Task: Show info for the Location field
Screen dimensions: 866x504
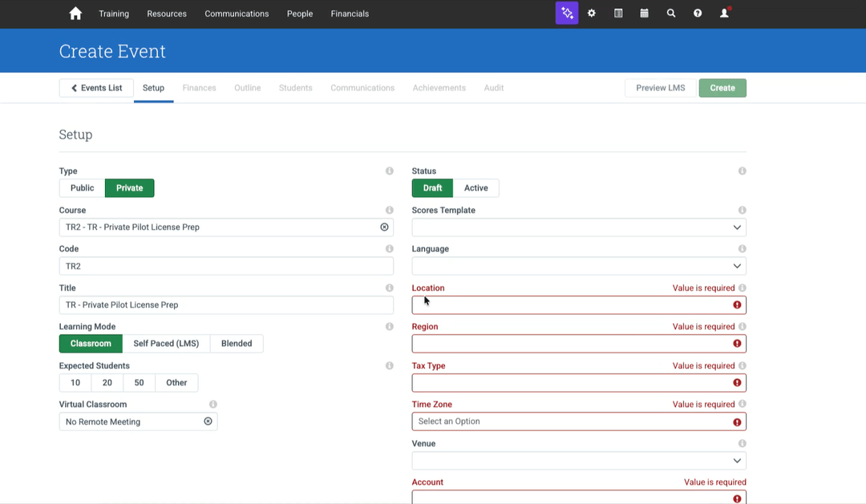Action: coord(743,288)
